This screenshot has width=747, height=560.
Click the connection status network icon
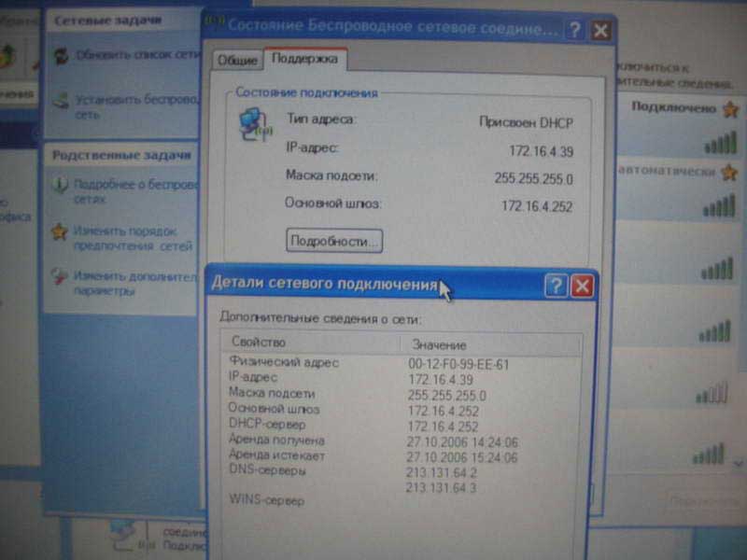(x=255, y=125)
